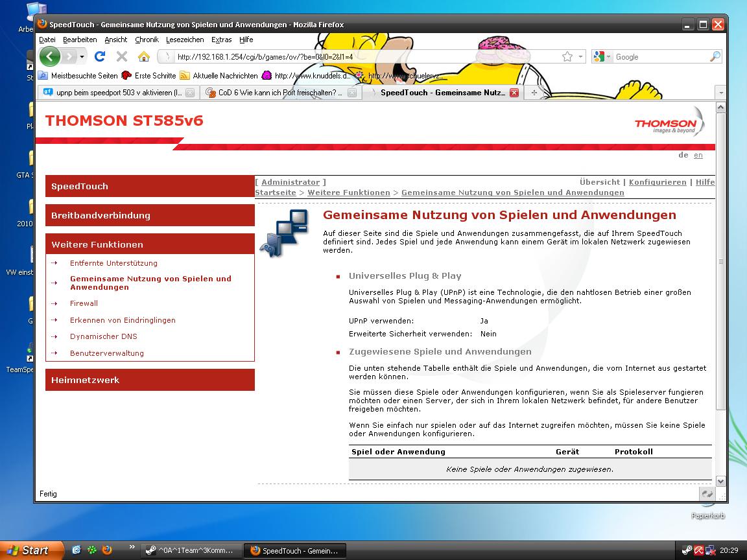This screenshot has height=560, width=747.
Task: Click the Administrator link
Action: (x=290, y=182)
